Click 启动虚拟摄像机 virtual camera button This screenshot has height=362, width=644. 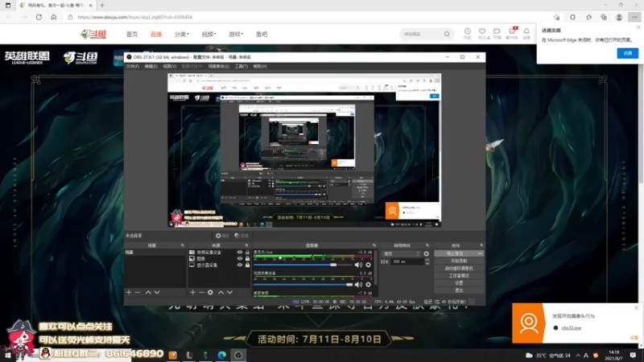(x=459, y=268)
